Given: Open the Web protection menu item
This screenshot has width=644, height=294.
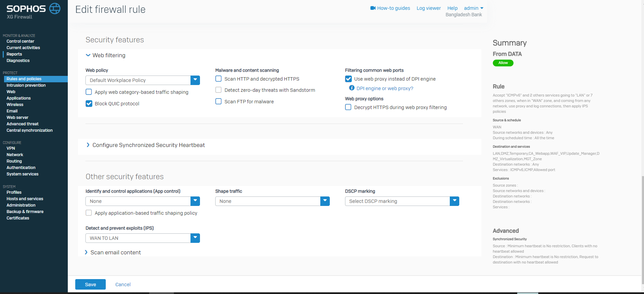Looking at the screenshot, I should pos(11,92).
